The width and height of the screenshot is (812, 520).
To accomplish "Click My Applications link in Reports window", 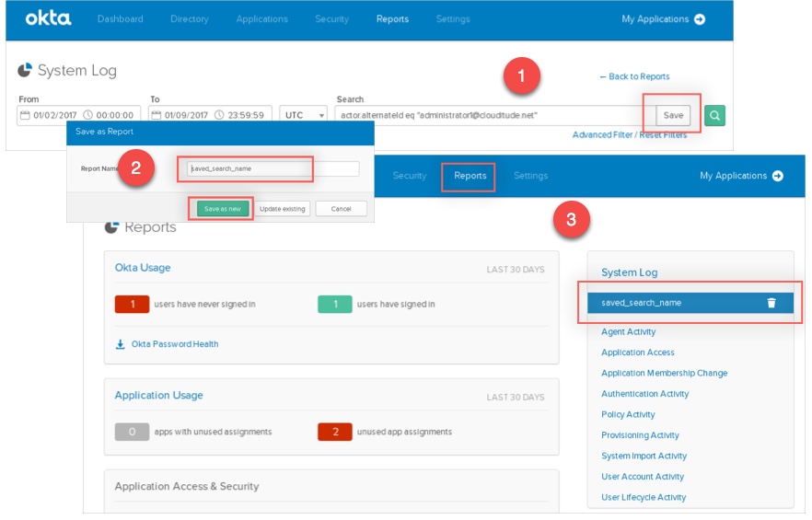I will click(x=733, y=176).
